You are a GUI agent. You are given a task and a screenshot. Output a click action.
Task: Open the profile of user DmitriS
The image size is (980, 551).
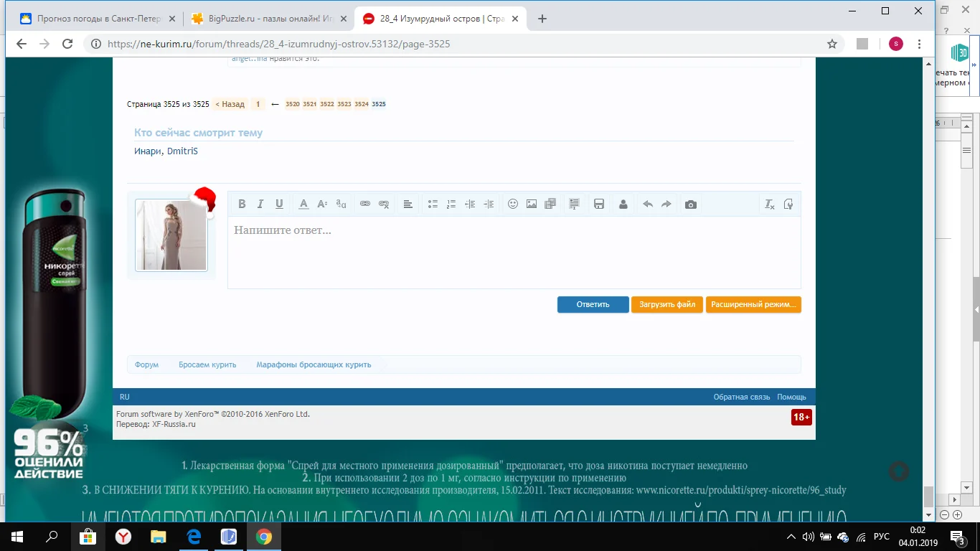pyautogui.click(x=182, y=151)
